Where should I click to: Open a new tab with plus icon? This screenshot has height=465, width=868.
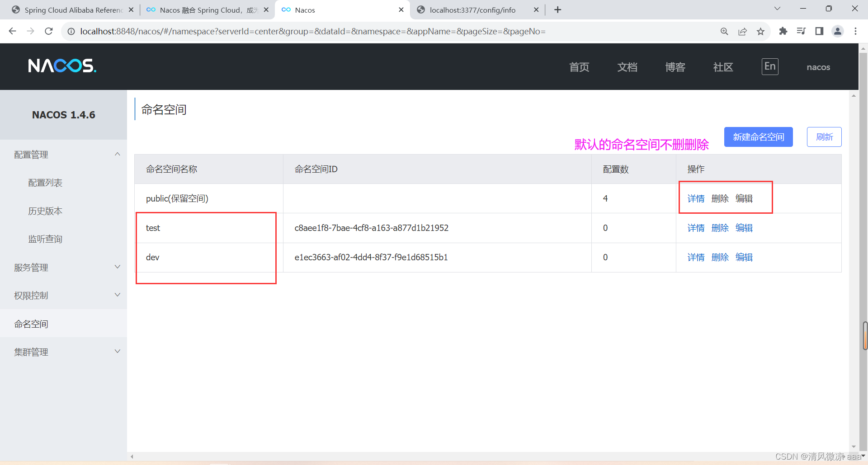point(558,9)
